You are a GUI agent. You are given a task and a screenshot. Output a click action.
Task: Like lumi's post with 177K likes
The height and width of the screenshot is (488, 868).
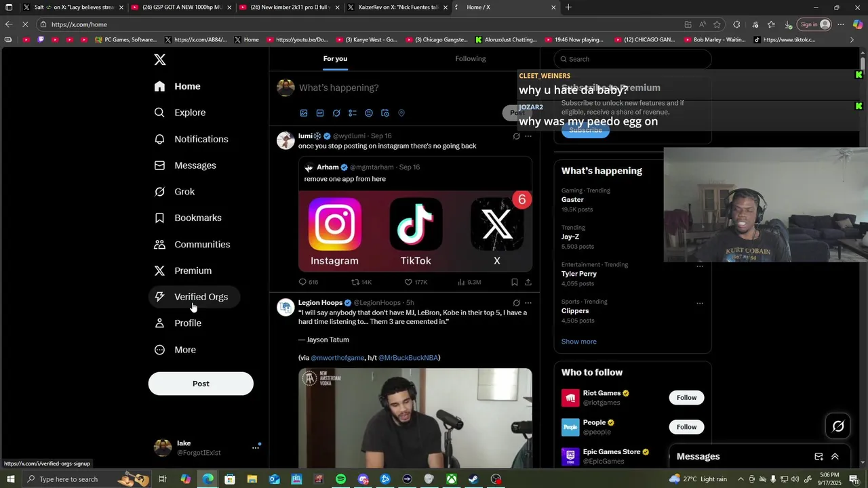coord(416,282)
